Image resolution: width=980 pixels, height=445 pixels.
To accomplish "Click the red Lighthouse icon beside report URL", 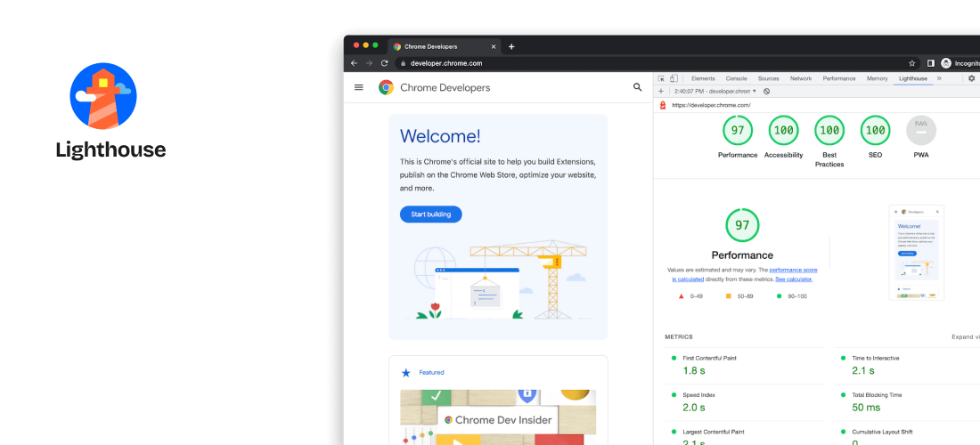I will click(663, 106).
